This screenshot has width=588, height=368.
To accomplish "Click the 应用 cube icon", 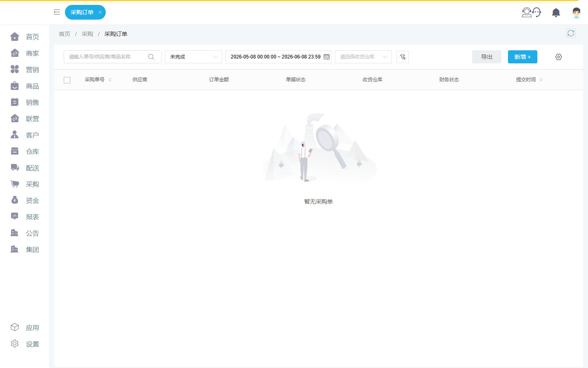I will point(15,328).
